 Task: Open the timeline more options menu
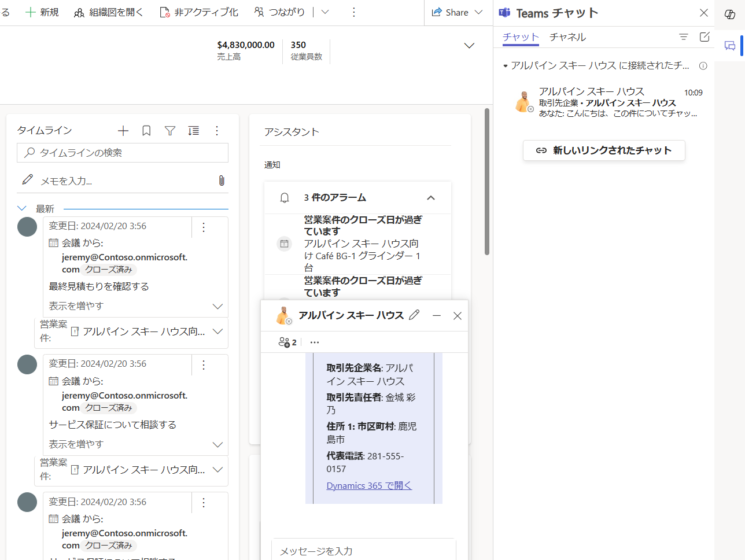pos(217,131)
